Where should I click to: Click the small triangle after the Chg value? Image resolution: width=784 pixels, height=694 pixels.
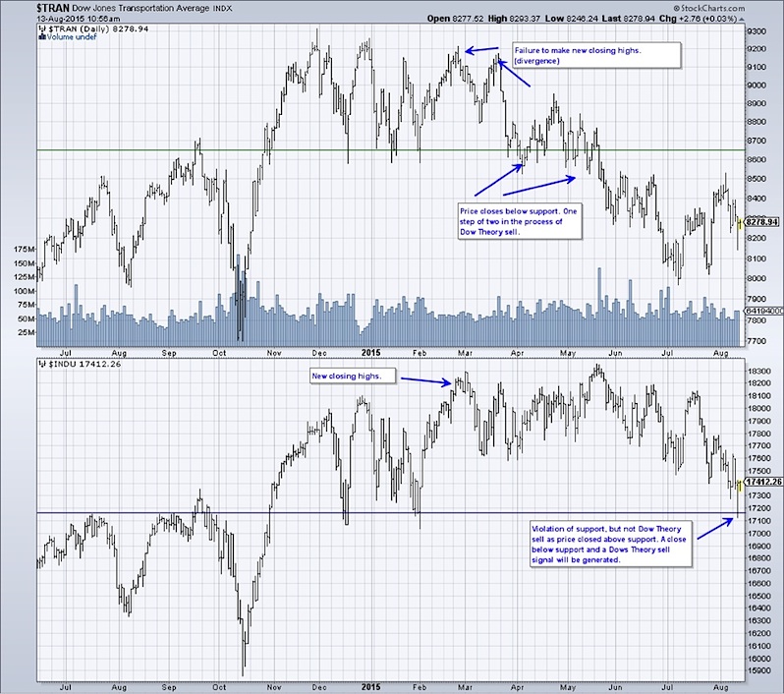click(x=742, y=19)
